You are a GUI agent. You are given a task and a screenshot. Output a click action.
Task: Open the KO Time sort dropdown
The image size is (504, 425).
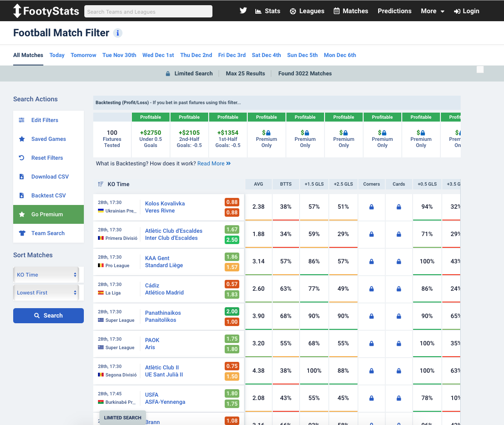tap(46, 275)
